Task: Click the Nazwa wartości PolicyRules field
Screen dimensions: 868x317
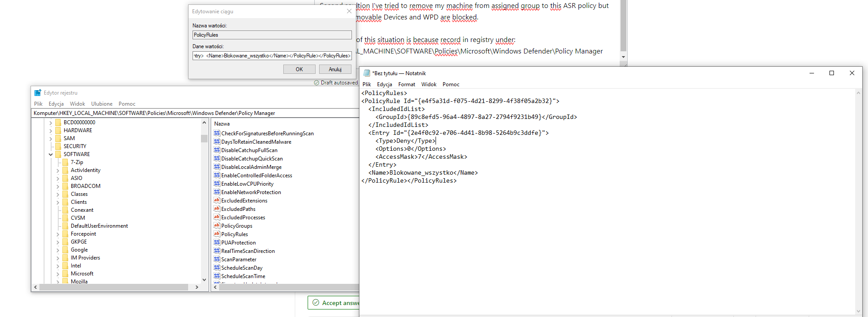Action: pos(272,35)
